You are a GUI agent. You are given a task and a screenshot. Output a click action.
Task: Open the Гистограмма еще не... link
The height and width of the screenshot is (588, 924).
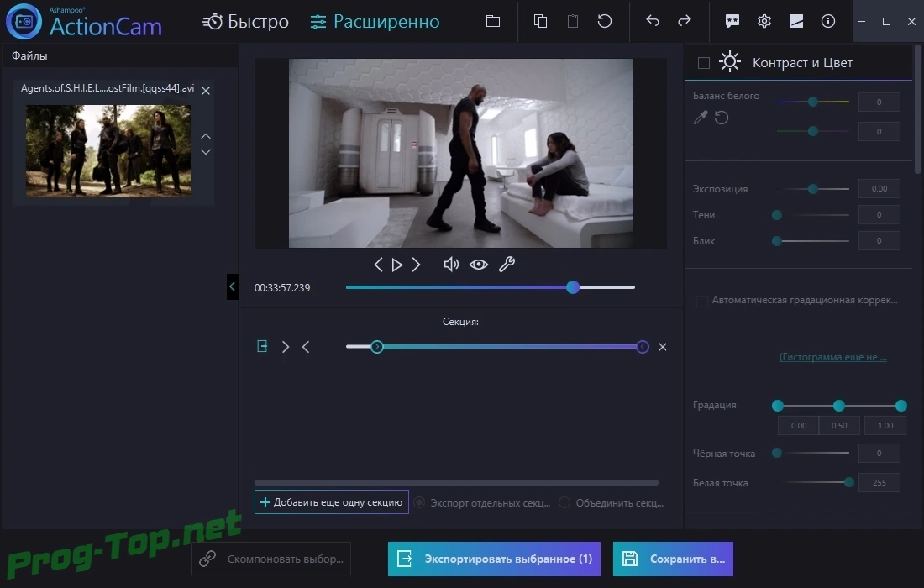[832, 356]
